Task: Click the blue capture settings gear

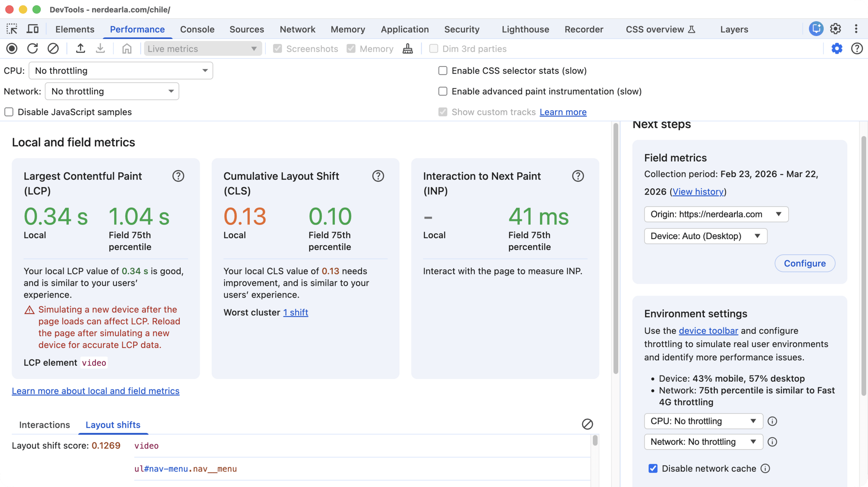Action: click(x=837, y=49)
